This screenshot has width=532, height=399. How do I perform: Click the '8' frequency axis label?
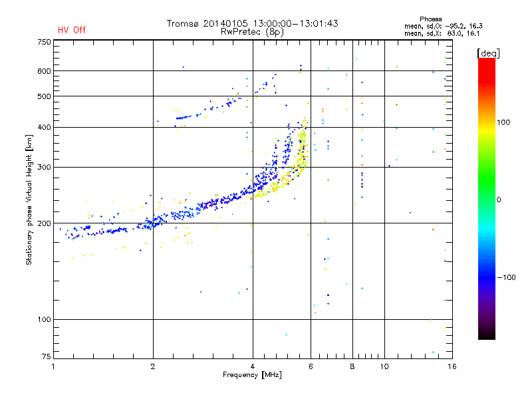tap(352, 366)
